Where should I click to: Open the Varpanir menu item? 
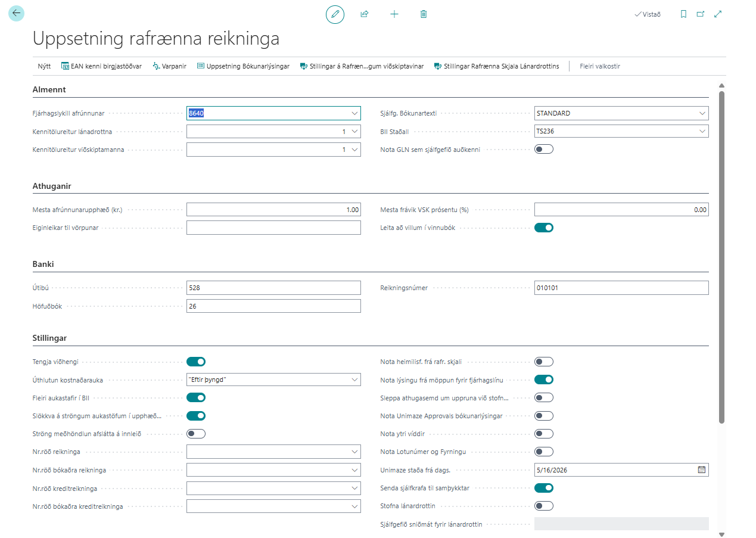(x=169, y=66)
